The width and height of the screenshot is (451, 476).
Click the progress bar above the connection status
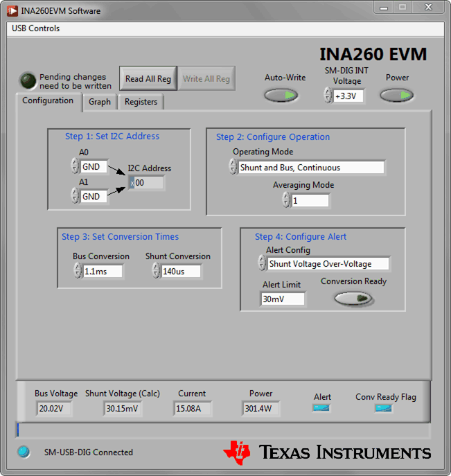pyautogui.click(x=223, y=431)
